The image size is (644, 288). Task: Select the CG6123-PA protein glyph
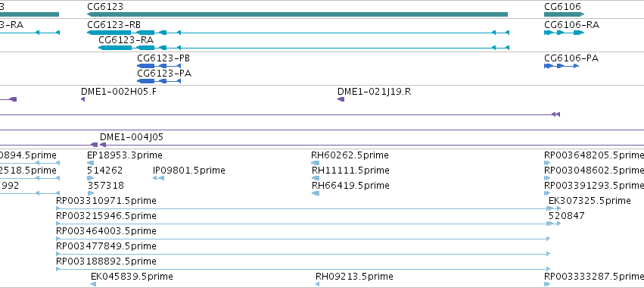[x=159, y=81]
